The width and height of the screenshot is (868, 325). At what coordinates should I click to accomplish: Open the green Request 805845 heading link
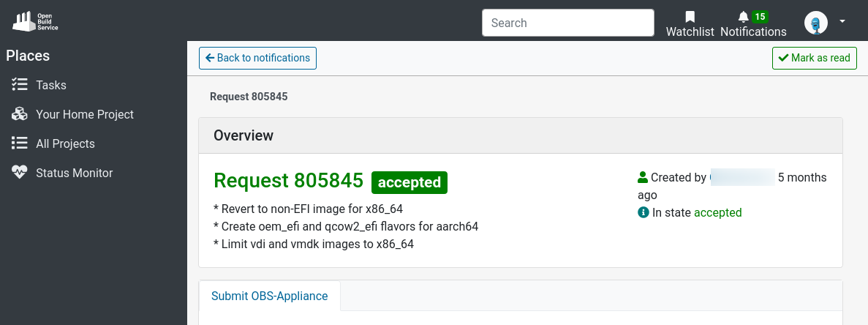[x=288, y=180]
